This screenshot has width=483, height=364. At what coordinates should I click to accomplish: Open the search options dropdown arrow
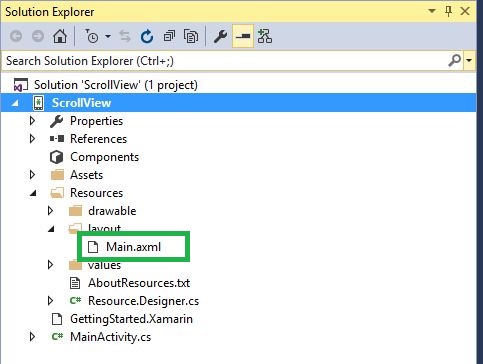point(469,61)
